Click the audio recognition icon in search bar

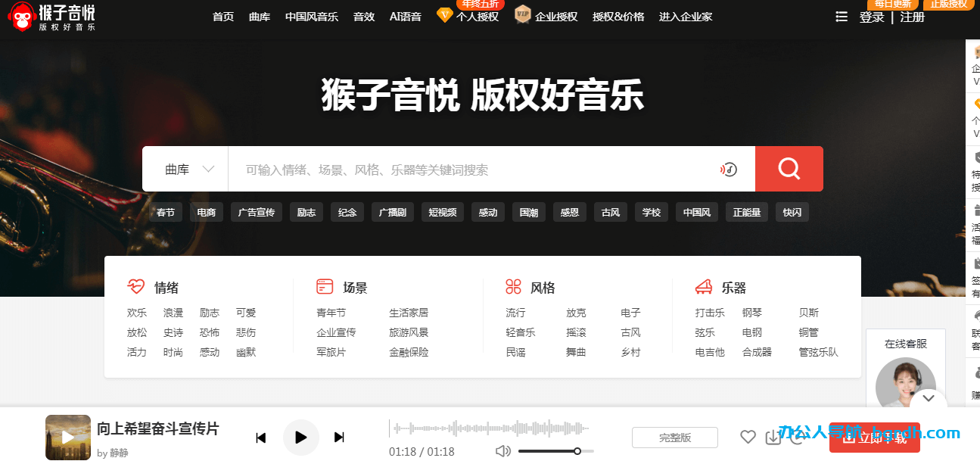[x=728, y=170]
